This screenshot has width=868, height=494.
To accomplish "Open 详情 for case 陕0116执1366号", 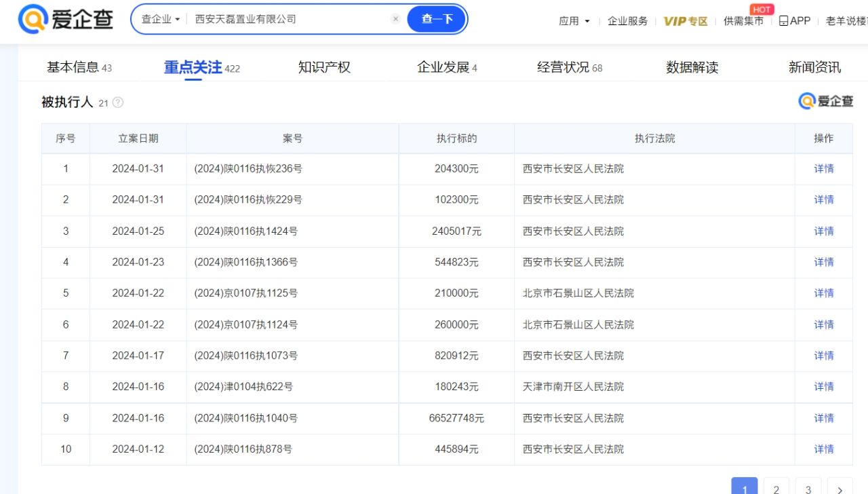I will click(824, 263).
